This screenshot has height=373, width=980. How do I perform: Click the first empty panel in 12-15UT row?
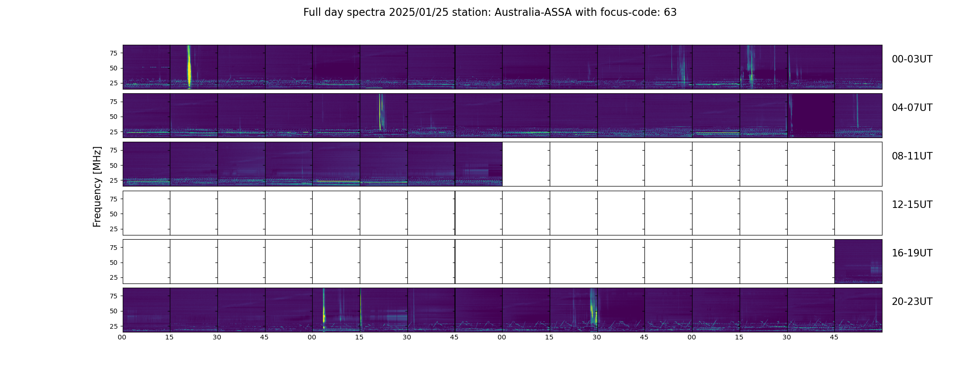point(147,213)
